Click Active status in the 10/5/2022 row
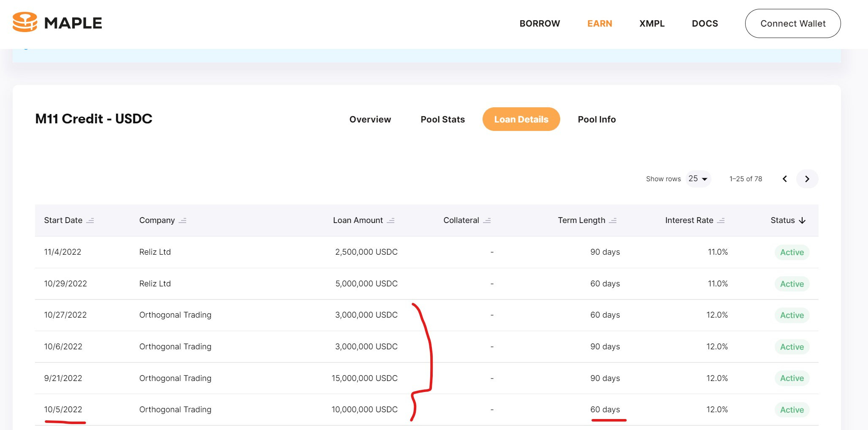Image resolution: width=868 pixels, height=430 pixels. [792, 410]
